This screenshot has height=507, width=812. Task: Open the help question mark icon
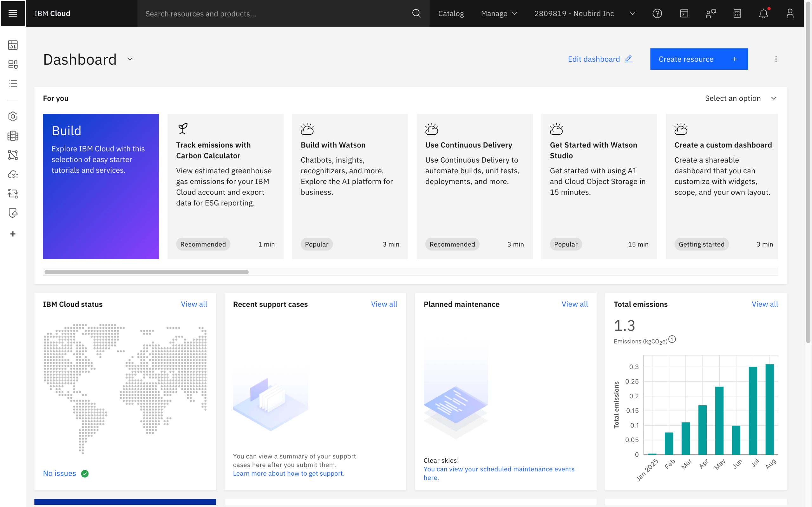pyautogui.click(x=657, y=13)
